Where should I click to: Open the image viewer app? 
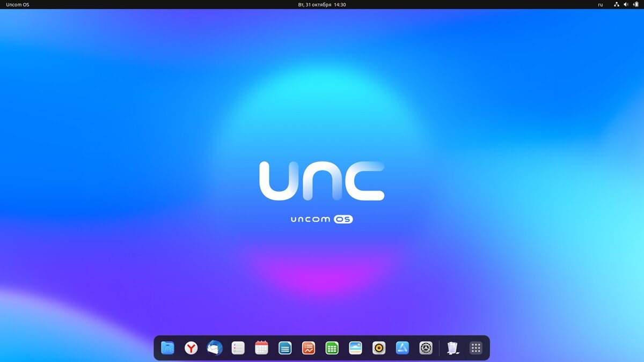tap(355, 348)
